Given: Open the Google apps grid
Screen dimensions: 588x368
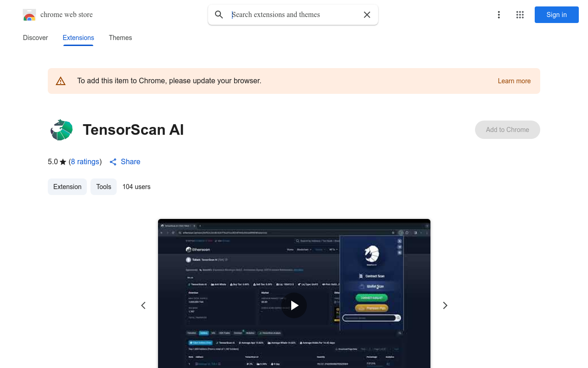Looking at the screenshot, I should point(520,15).
